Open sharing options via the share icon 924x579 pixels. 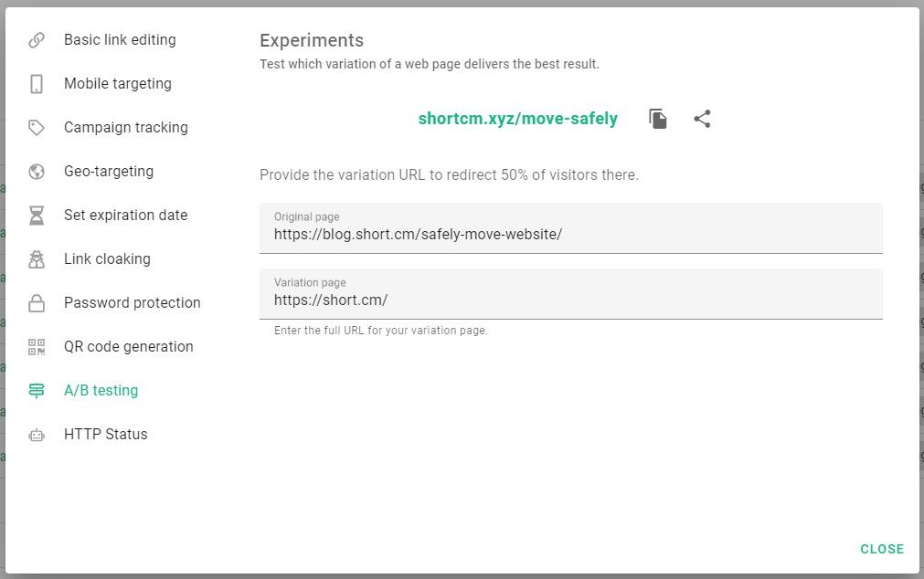point(702,118)
